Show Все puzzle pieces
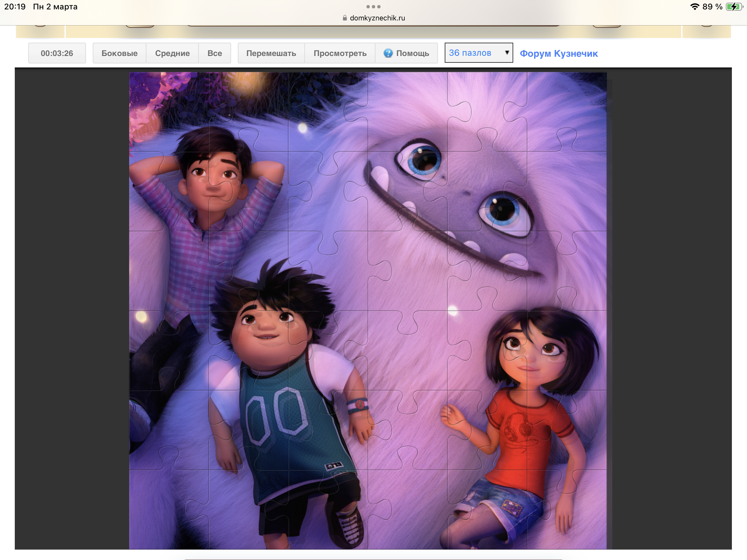Viewport: 747px width, 560px height. (214, 53)
